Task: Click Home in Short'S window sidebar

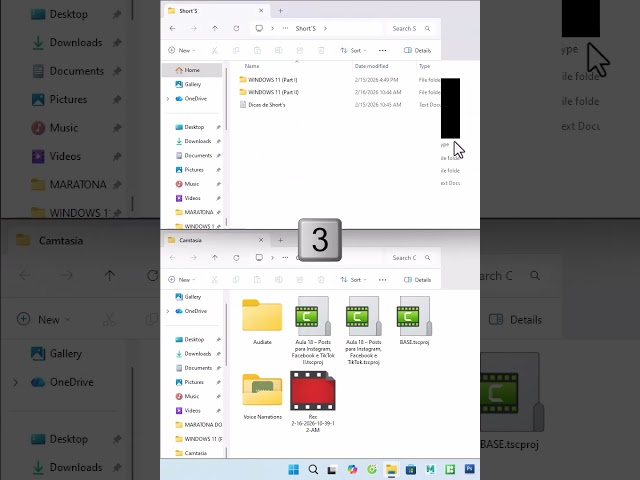Action: click(192, 70)
